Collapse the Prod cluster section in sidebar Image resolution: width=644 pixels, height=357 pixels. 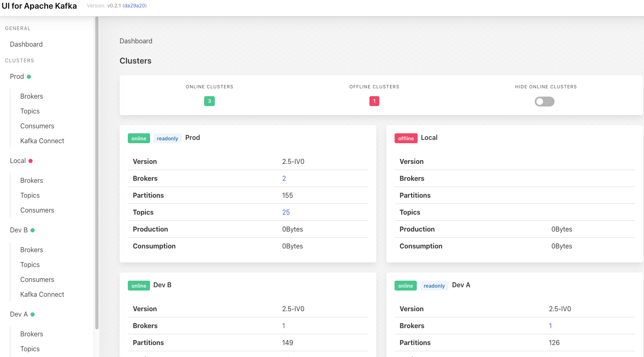point(16,76)
